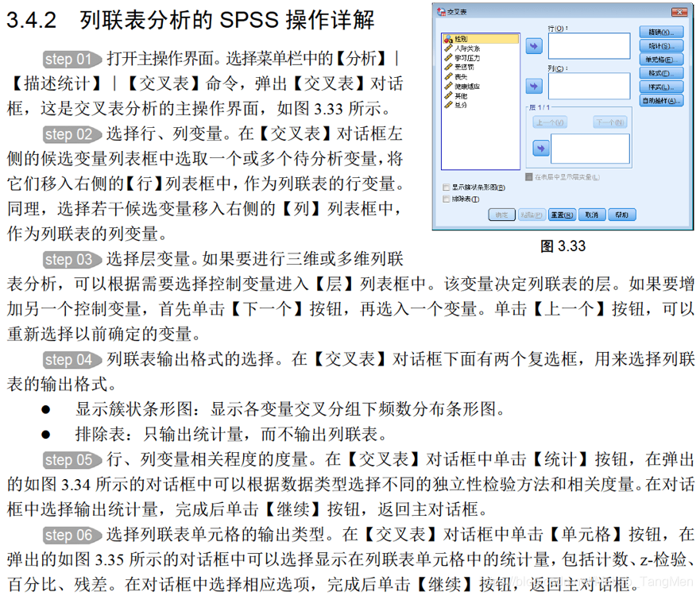Tick the 排除表(T) checkbox
Screen dimensions: 700x596
point(446,199)
